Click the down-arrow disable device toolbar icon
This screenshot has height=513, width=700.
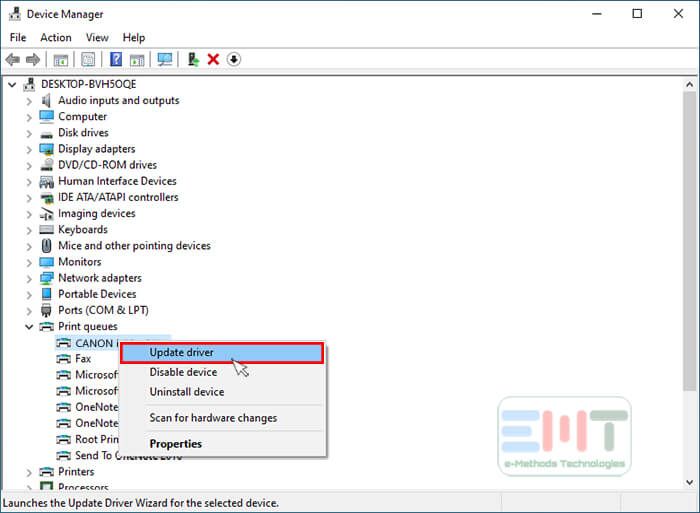234,60
